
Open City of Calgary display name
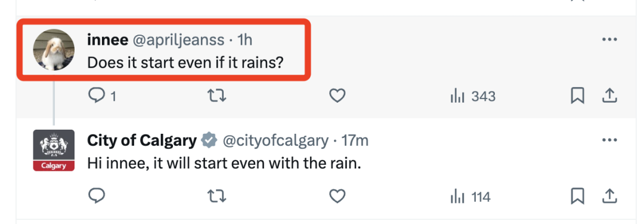[142, 140]
